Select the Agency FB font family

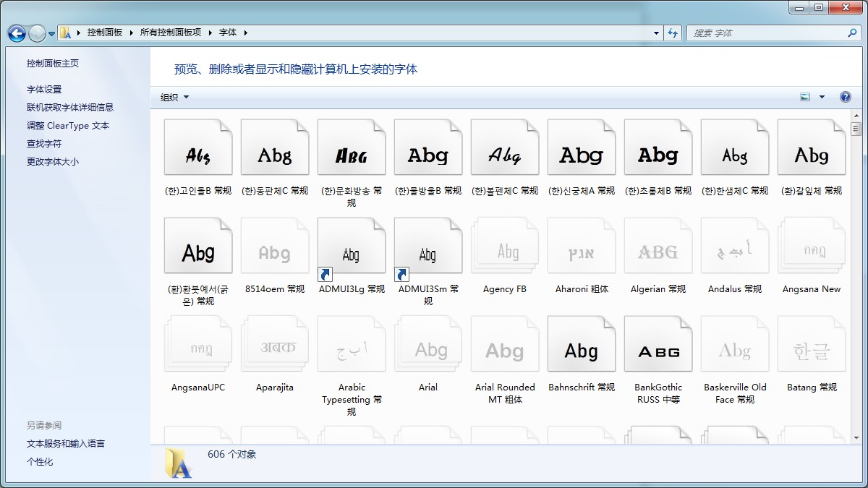click(505, 252)
